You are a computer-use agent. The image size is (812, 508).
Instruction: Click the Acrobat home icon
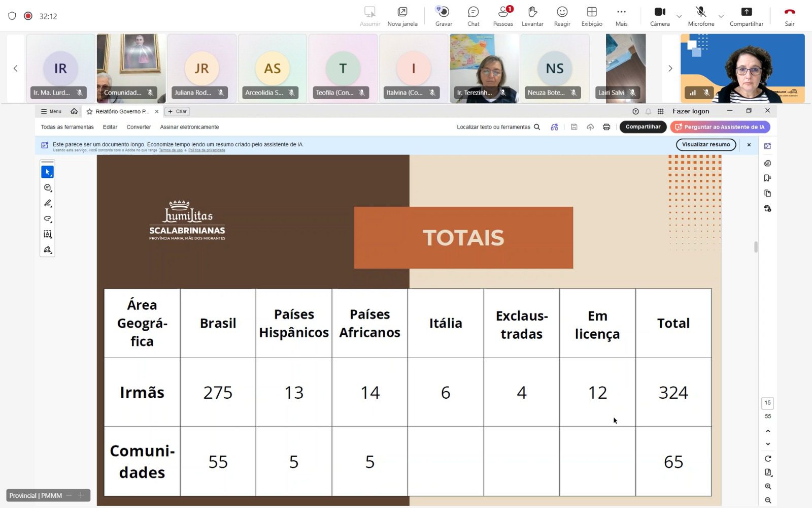click(x=74, y=111)
